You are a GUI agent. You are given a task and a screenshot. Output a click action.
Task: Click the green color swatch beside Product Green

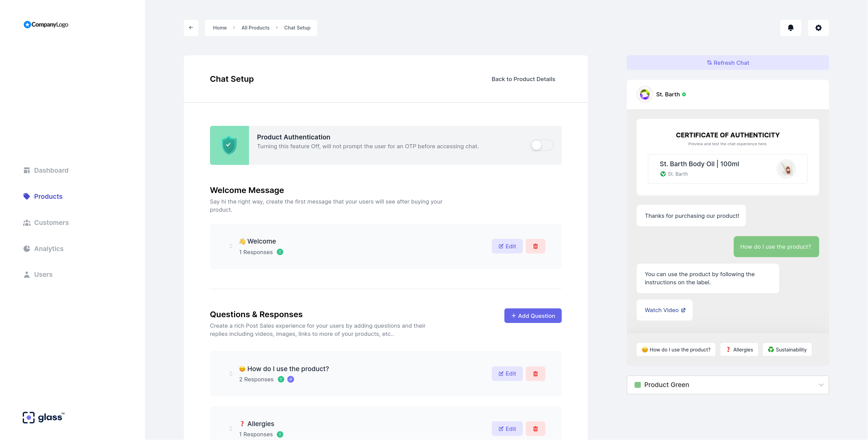tap(638, 385)
